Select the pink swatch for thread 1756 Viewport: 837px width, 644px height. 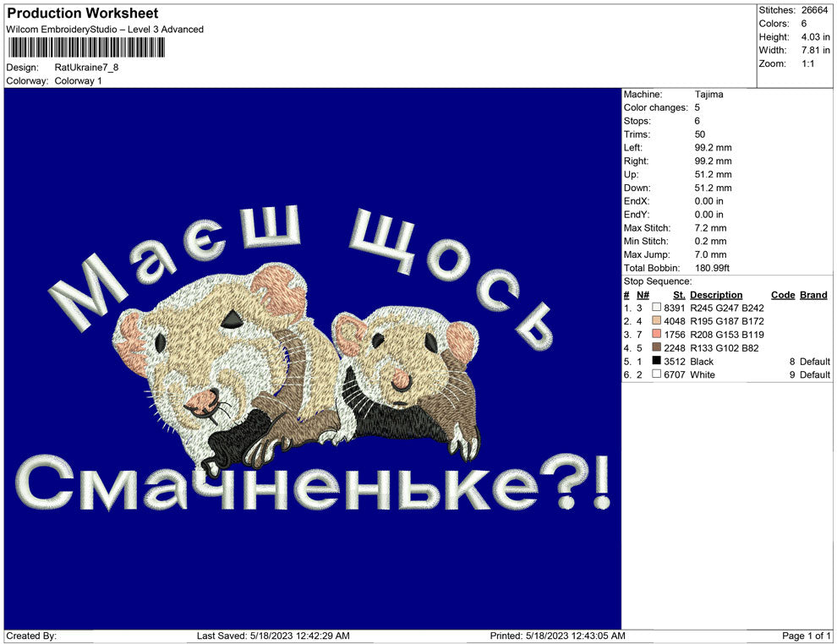[x=656, y=335]
